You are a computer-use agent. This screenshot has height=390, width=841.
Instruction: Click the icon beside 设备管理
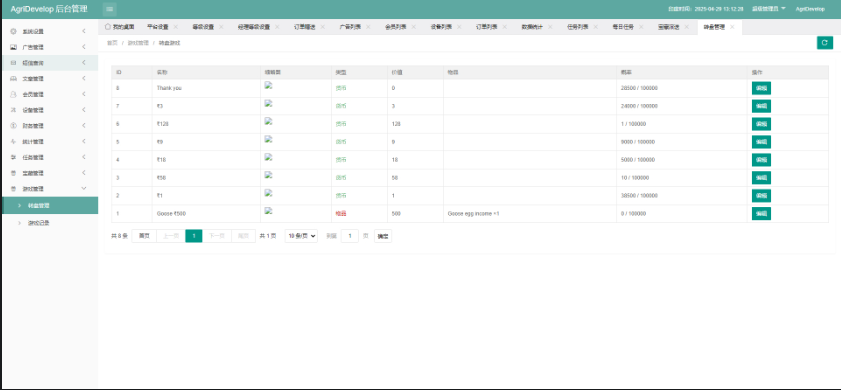(x=13, y=110)
